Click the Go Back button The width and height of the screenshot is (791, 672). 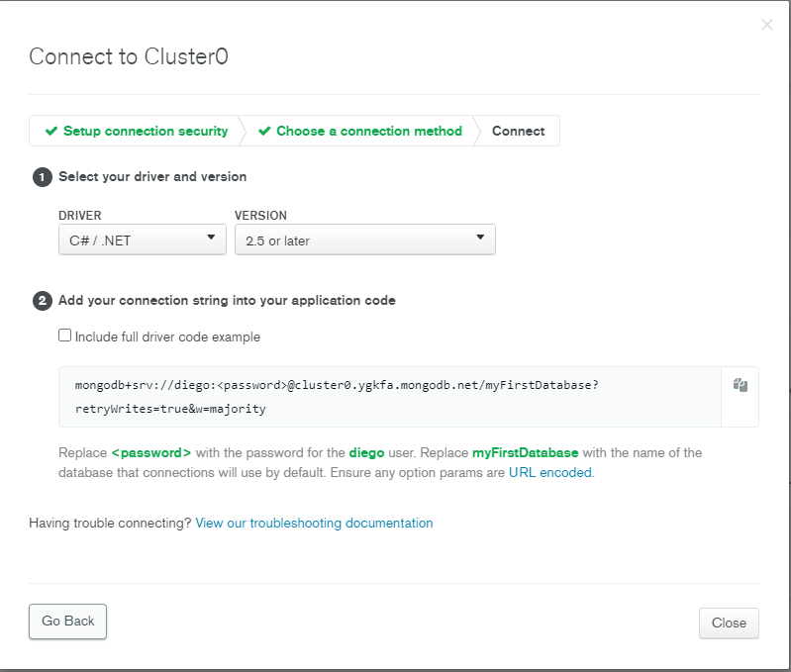(x=67, y=622)
